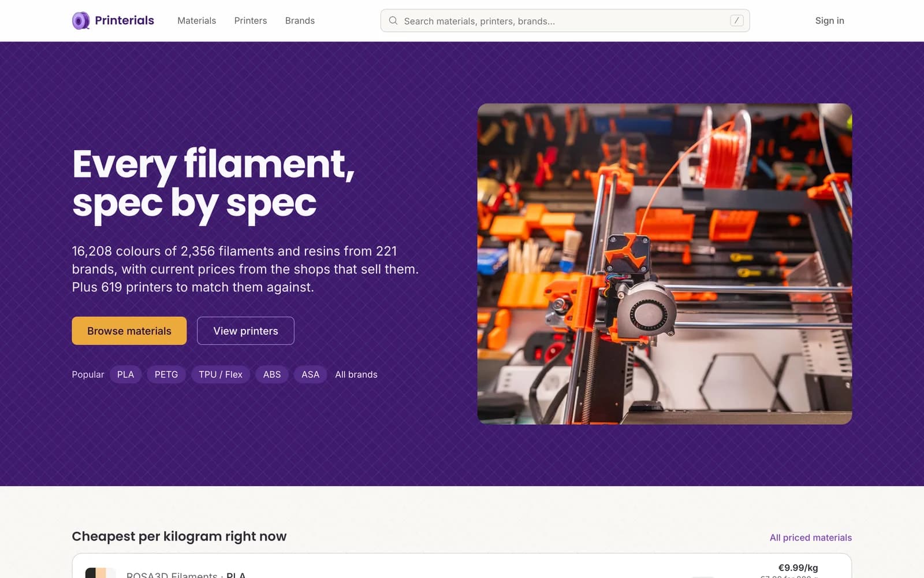Click the Printerials spool logo icon
Viewport: 924px width, 578px height.
[81, 21]
